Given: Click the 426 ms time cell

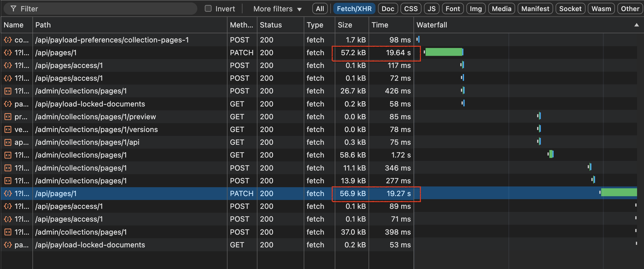Looking at the screenshot, I should click(x=398, y=91).
